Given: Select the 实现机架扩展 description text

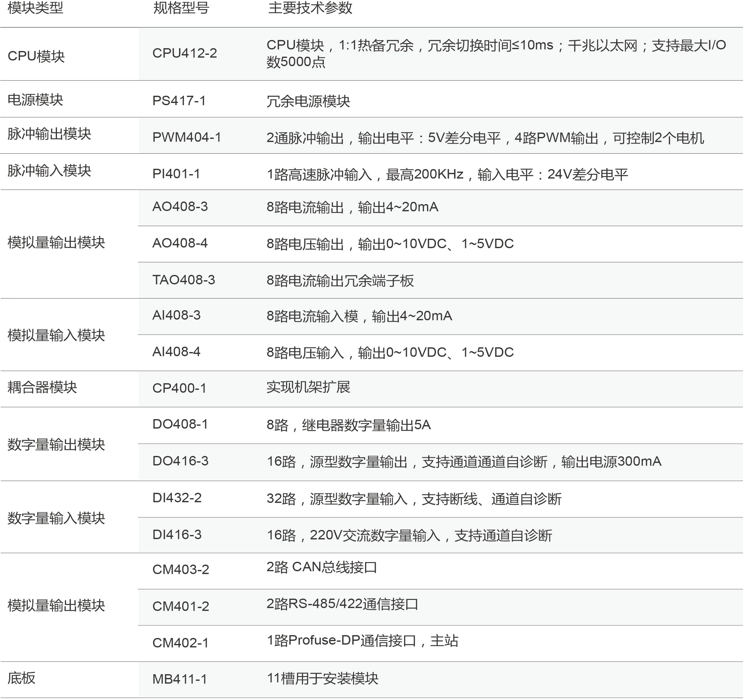Looking at the screenshot, I should point(308,387).
